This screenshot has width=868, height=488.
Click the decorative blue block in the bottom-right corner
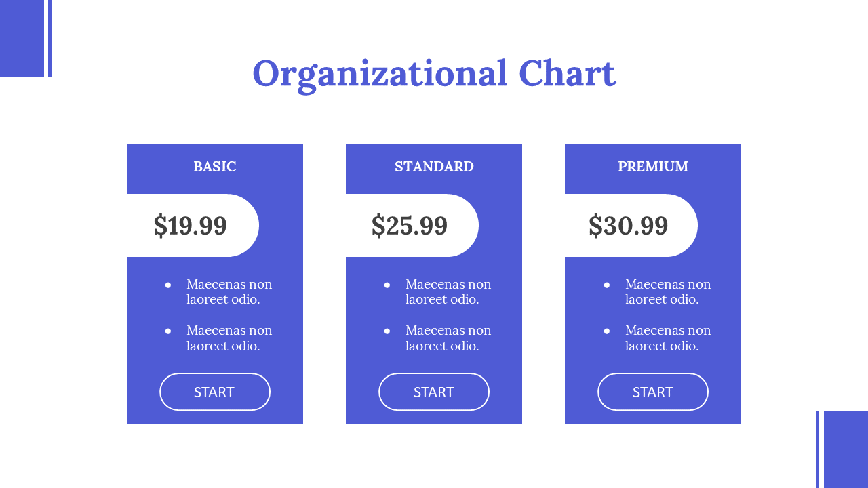coord(846,449)
